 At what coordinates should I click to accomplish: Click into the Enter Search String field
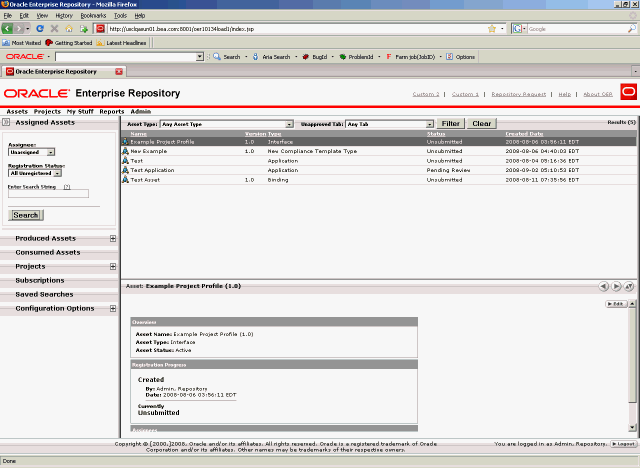[x=48, y=194]
